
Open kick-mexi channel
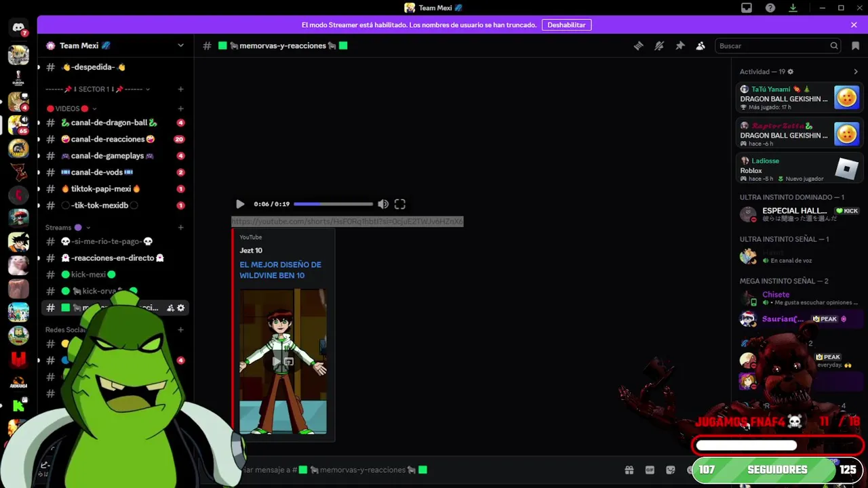click(x=115, y=274)
